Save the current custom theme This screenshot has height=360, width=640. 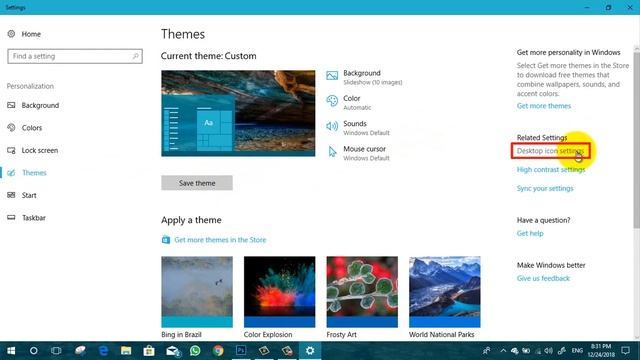coord(197,183)
